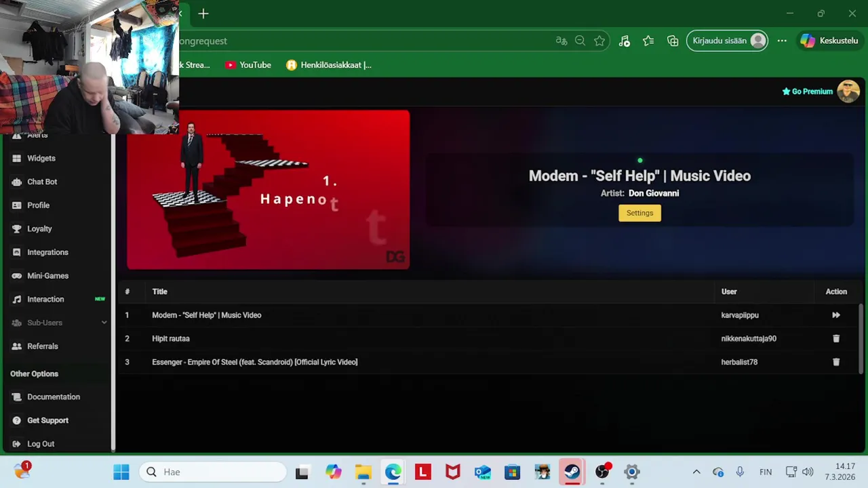Click the Widgets icon in sidebar

[x=16, y=158]
